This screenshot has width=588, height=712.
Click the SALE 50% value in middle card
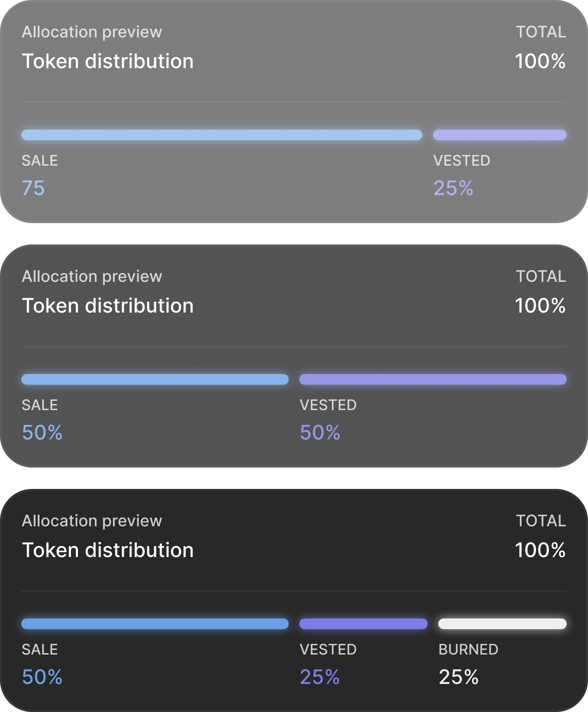click(42, 432)
